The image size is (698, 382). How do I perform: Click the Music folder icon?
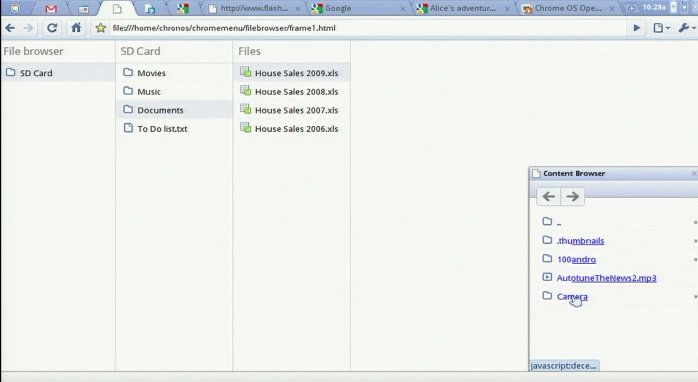tap(128, 91)
